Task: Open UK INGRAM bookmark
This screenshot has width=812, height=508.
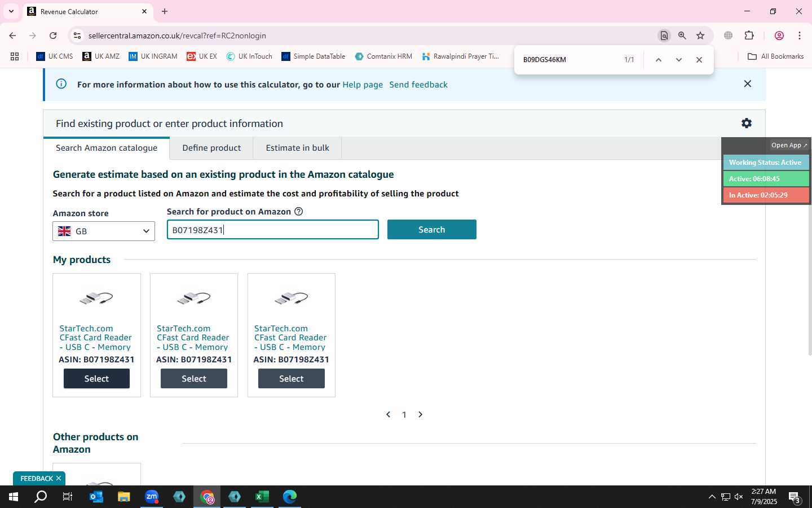Action: 153,56
